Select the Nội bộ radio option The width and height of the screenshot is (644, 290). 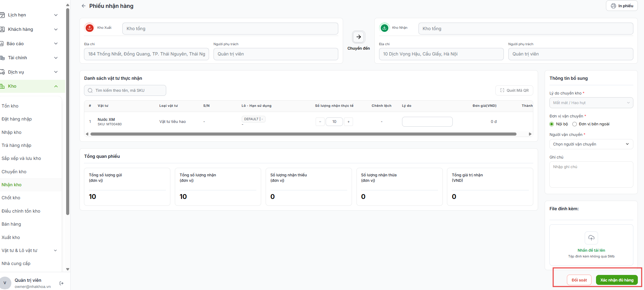[552, 124]
